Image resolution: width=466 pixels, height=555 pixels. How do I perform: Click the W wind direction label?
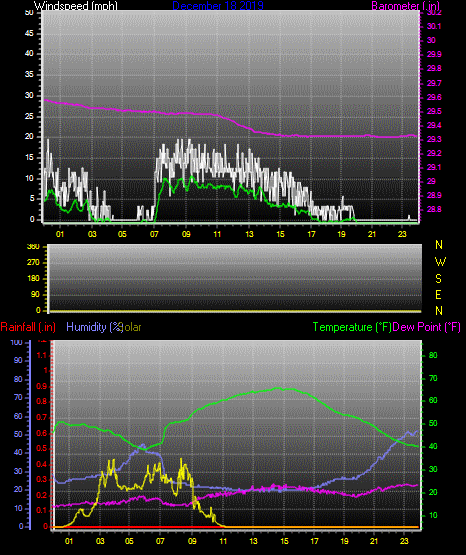point(440,262)
